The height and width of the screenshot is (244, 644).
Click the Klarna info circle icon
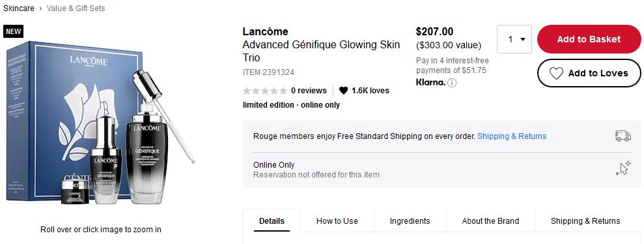[x=452, y=83]
